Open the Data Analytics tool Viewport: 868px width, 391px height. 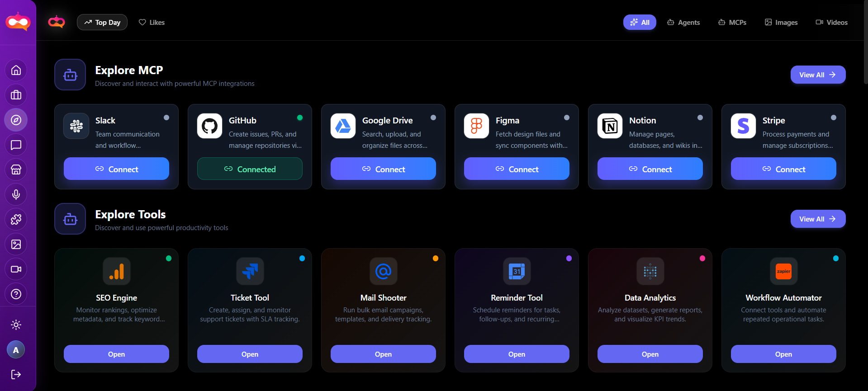(650, 354)
